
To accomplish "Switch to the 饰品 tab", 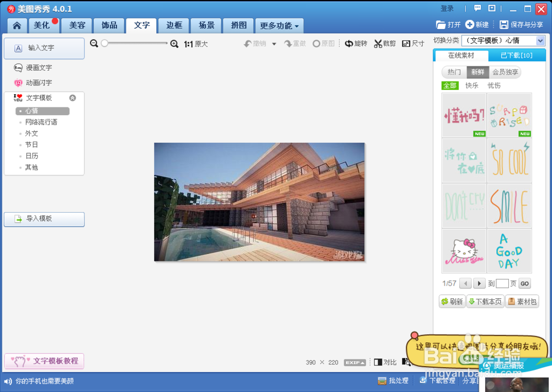I will tap(109, 25).
